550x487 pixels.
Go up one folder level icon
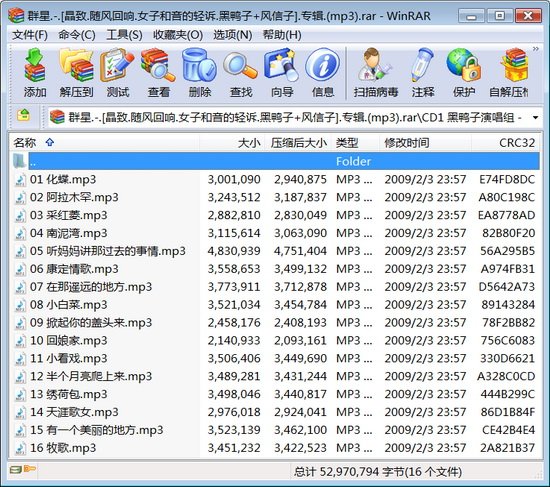click(23, 115)
